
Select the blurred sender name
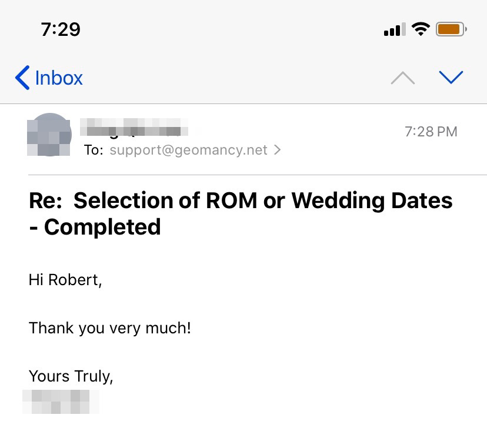point(134,128)
